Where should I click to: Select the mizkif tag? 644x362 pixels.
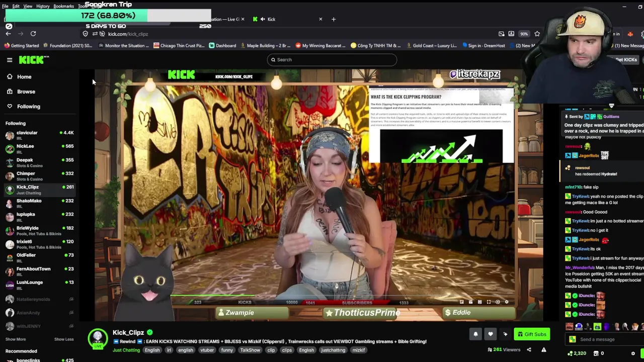click(x=359, y=350)
